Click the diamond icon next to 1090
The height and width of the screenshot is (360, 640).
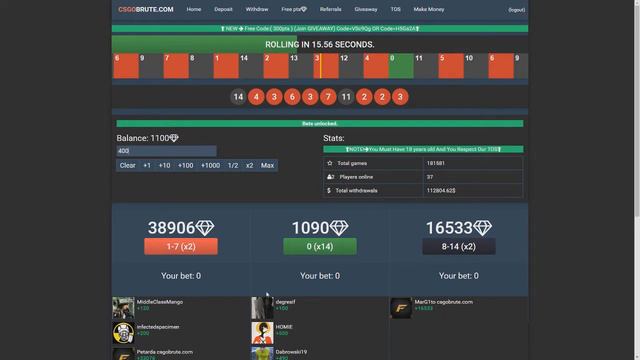[339, 228]
